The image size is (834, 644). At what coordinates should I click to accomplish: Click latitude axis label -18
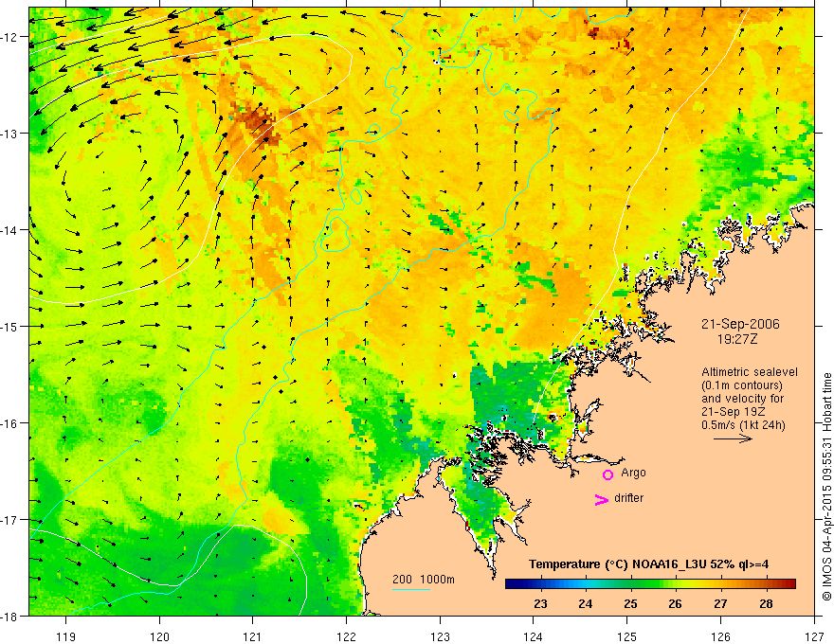(9, 616)
